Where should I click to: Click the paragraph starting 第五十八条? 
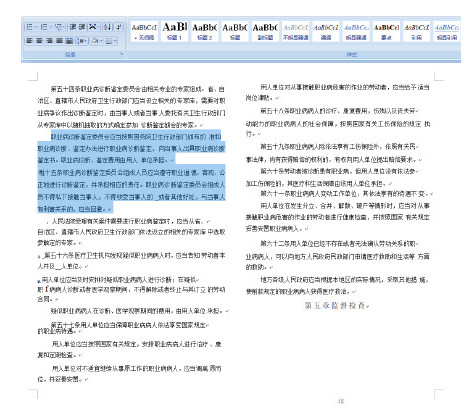[337, 122]
